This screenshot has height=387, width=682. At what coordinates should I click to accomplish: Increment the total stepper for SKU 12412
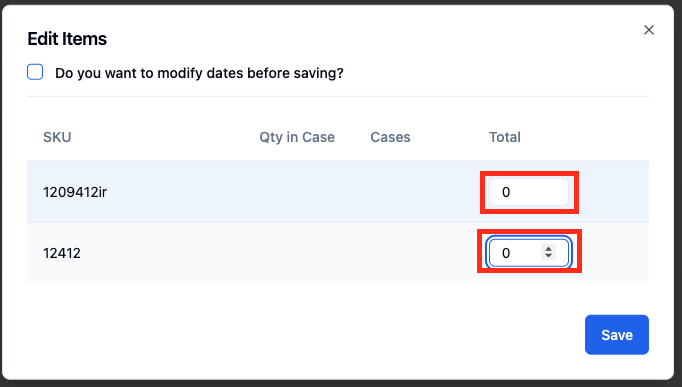pos(548,249)
